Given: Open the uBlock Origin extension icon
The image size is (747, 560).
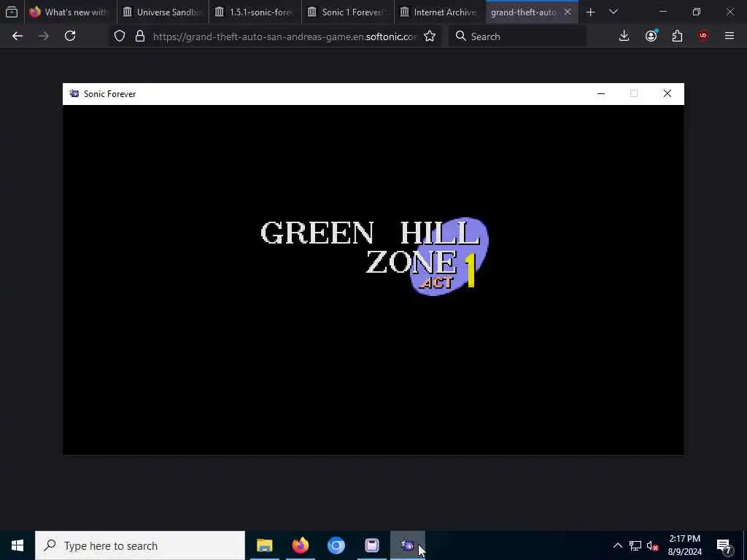Looking at the screenshot, I should point(703,36).
